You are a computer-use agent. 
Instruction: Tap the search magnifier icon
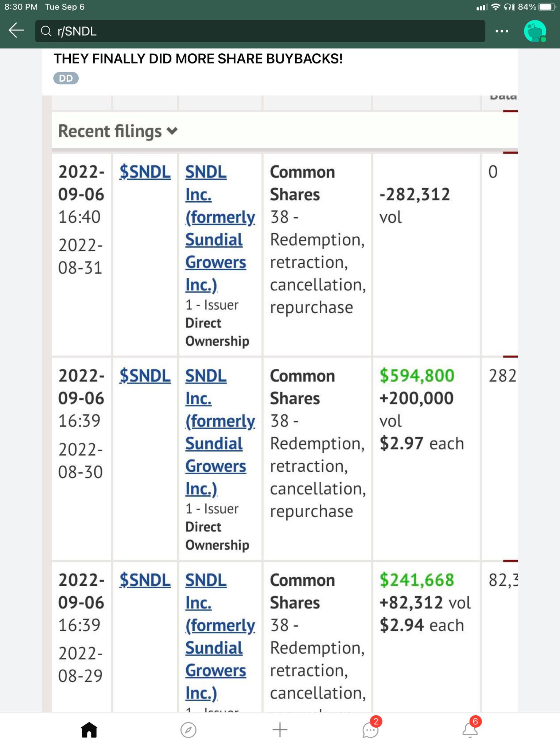click(x=46, y=31)
